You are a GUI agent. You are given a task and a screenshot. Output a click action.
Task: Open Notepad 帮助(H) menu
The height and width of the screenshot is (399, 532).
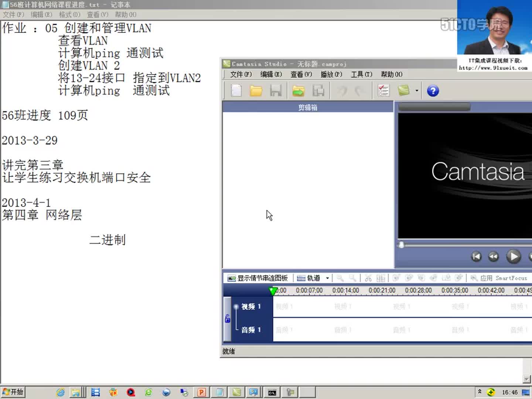[x=126, y=14]
